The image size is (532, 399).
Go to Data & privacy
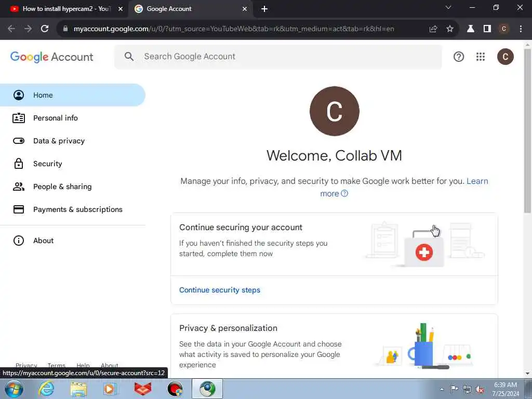[73, 141]
